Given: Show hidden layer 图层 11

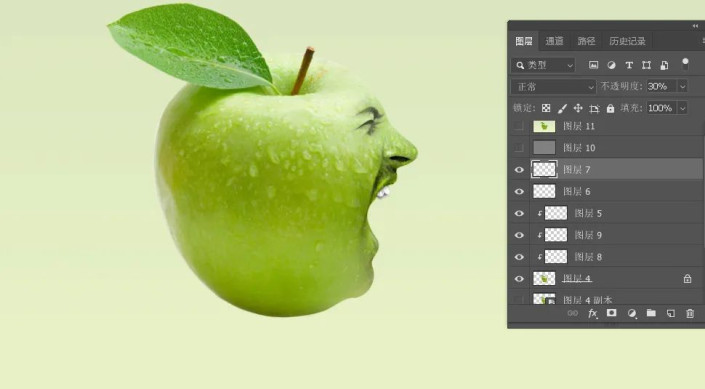Looking at the screenshot, I should pyautogui.click(x=519, y=126).
